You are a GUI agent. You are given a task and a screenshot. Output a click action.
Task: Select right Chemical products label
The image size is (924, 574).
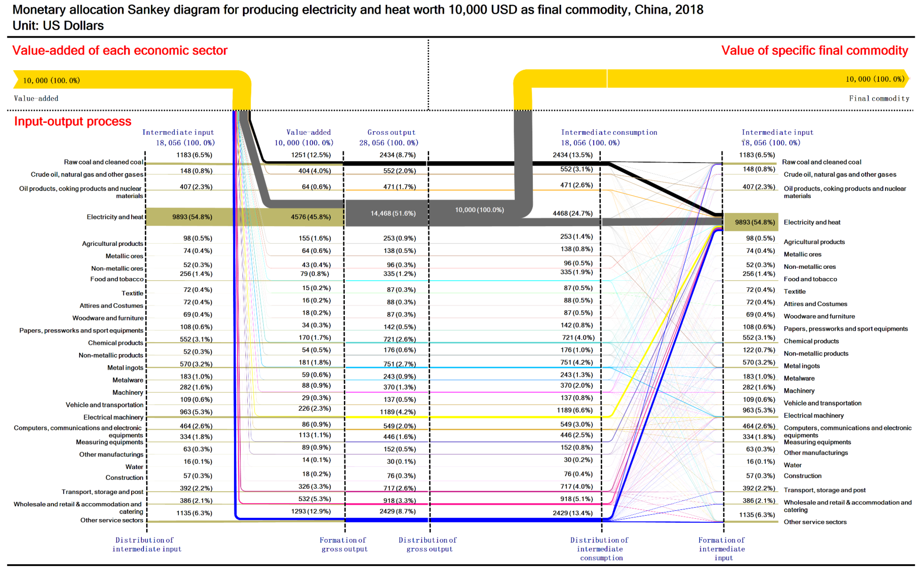point(811,341)
